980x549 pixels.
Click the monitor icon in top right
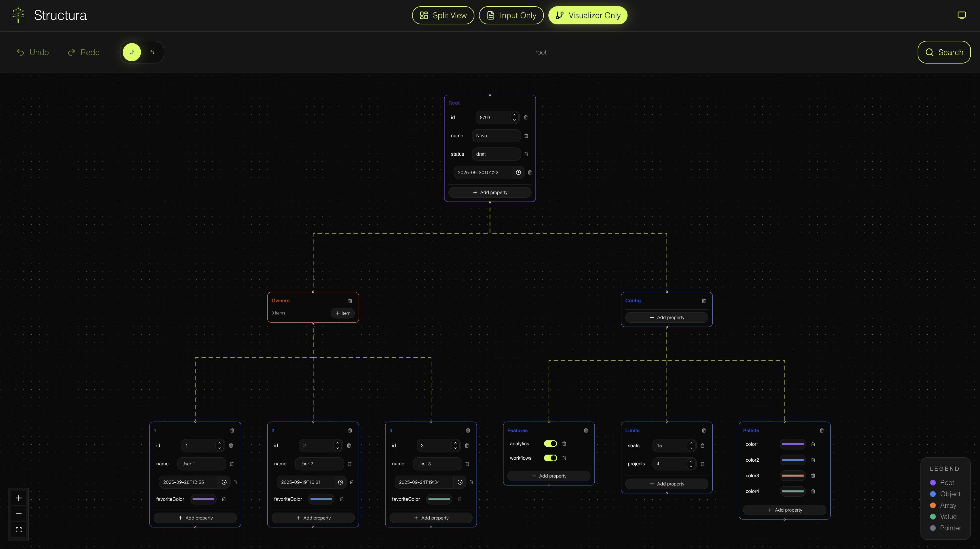(x=961, y=15)
